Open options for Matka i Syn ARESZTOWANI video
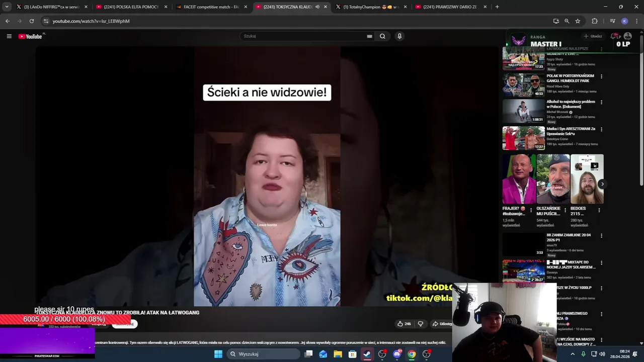Image resolution: width=644 pixels, height=362 pixels. click(601, 129)
